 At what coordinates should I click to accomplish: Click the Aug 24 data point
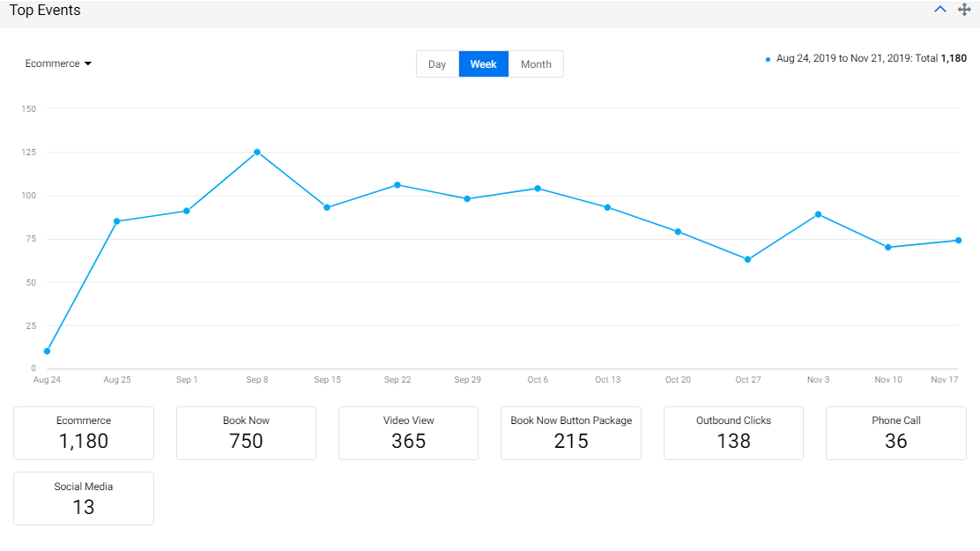47,351
